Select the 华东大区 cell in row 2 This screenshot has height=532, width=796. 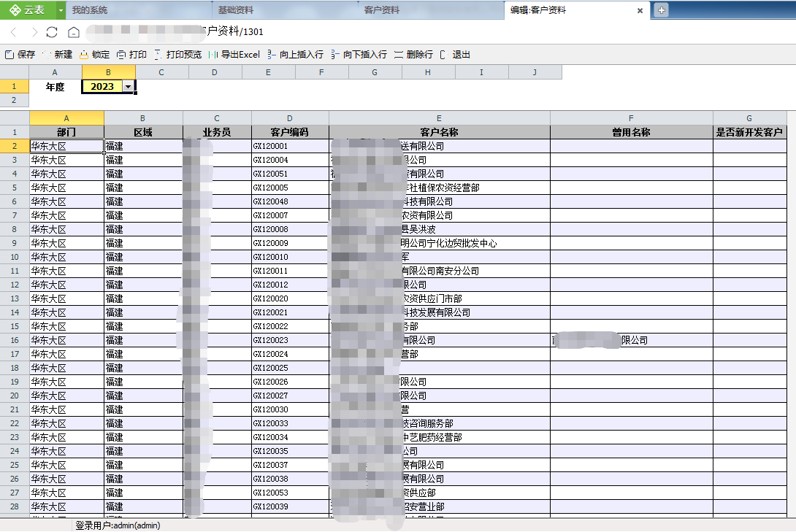(x=66, y=146)
